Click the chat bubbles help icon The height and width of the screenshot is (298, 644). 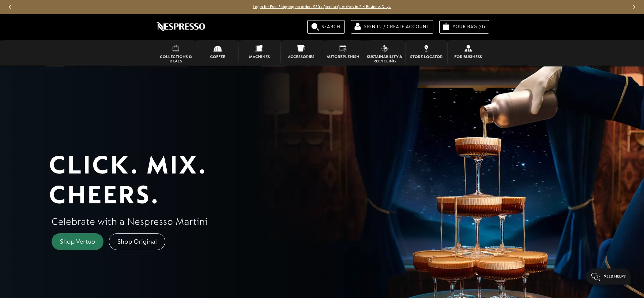pyautogui.click(x=596, y=277)
